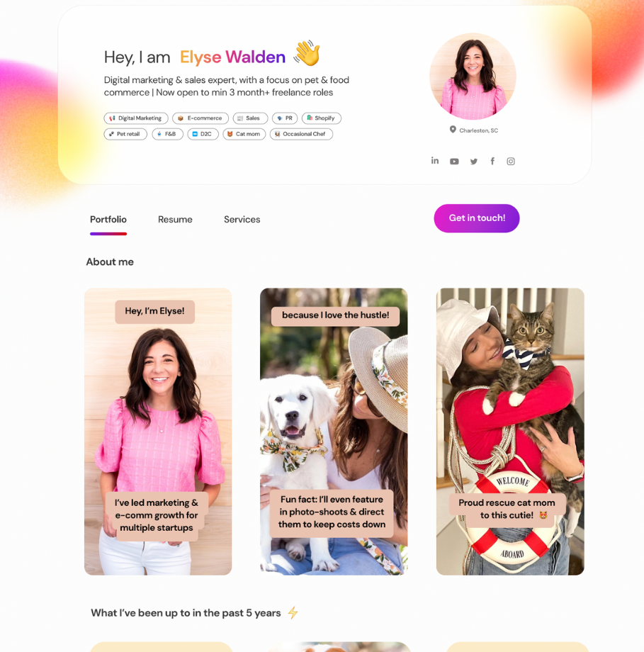Open the Facebook page icon
The height and width of the screenshot is (652, 644).
(x=492, y=161)
